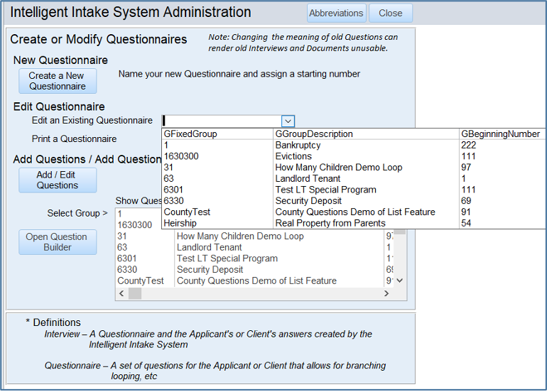Collapse the Existing Questionnaire dropdown arrow
This screenshot has width=547, height=392.
(x=288, y=121)
